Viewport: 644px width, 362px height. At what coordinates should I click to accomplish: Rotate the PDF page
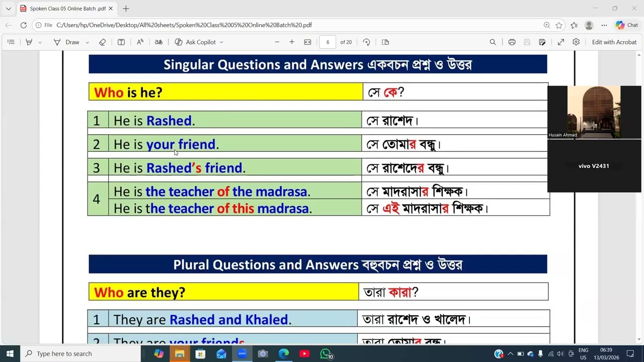click(x=366, y=42)
